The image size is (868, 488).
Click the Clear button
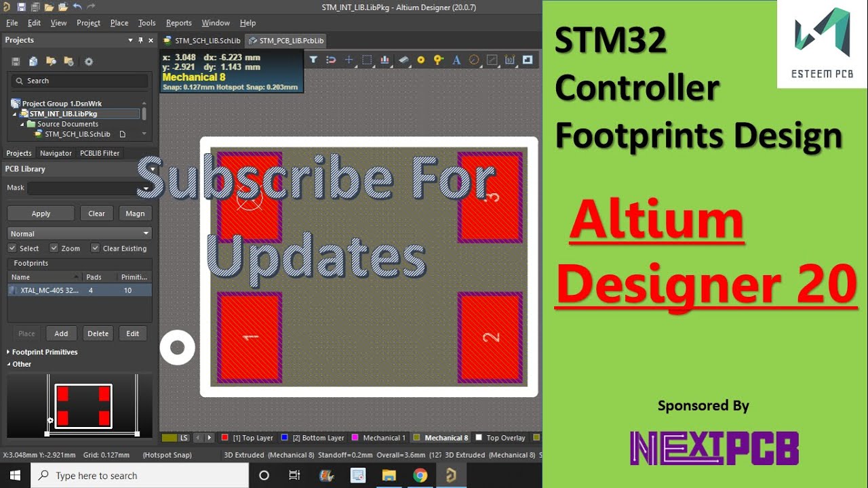[x=97, y=213]
